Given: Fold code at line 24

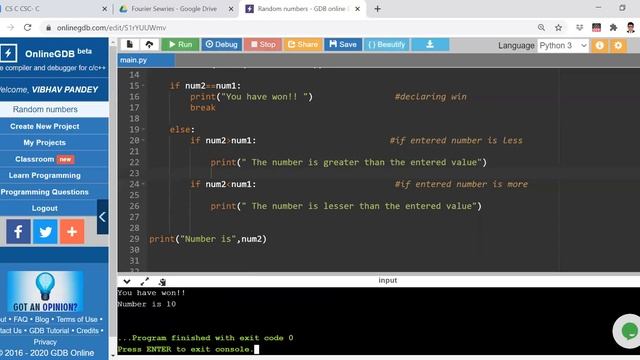Looking at the screenshot, I should (143, 184).
